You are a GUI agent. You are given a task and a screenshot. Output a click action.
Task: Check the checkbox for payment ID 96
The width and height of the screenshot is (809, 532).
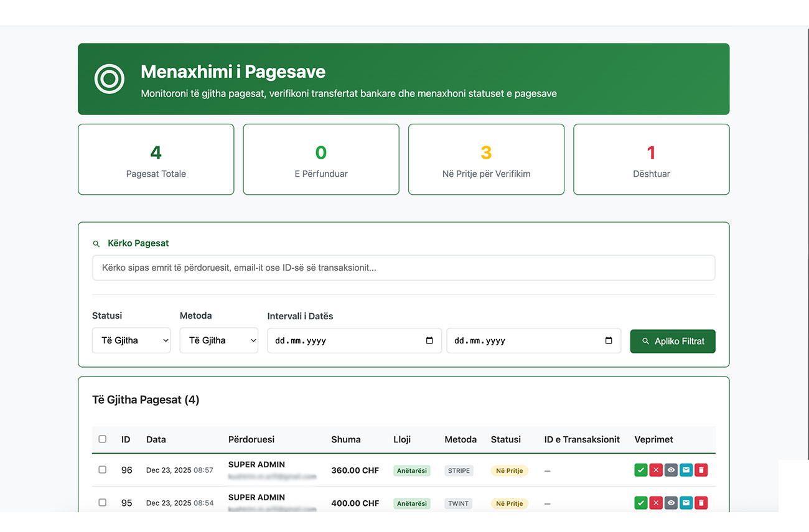tap(103, 470)
